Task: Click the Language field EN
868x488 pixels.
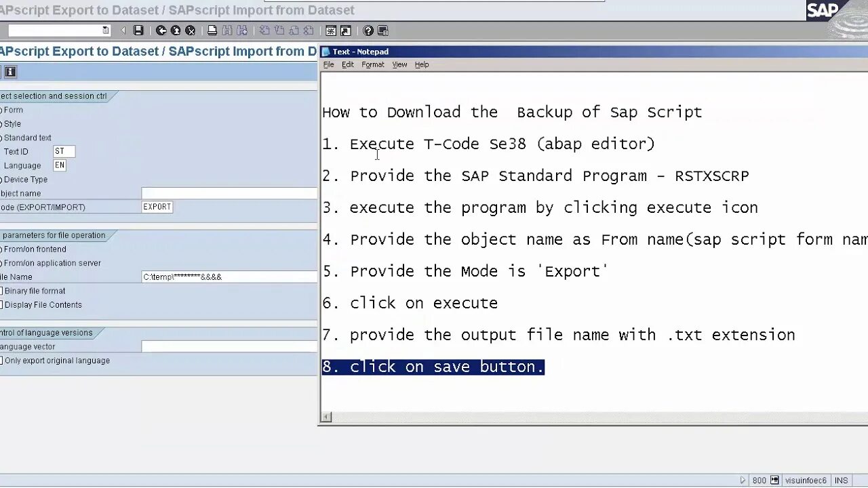Action: point(60,165)
